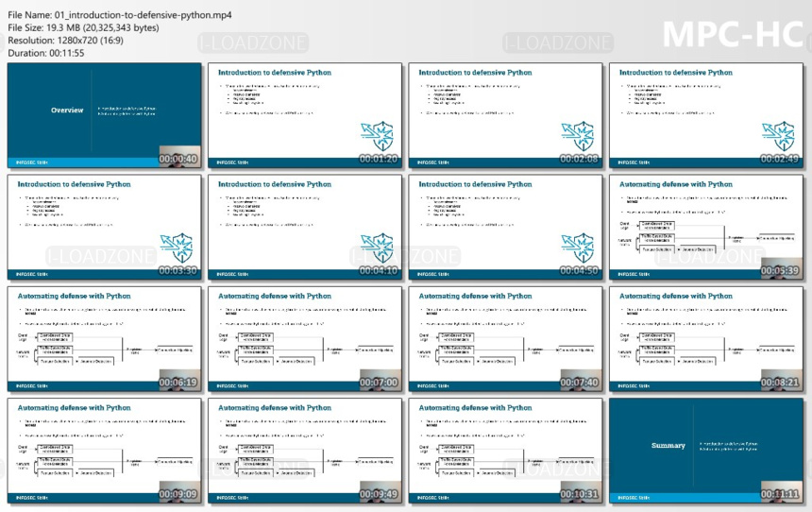Select the thumbnail at timestamp 00:07:00
The width and height of the screenshot is (812, 512).
pyautogui.click(x=304, y=339)
